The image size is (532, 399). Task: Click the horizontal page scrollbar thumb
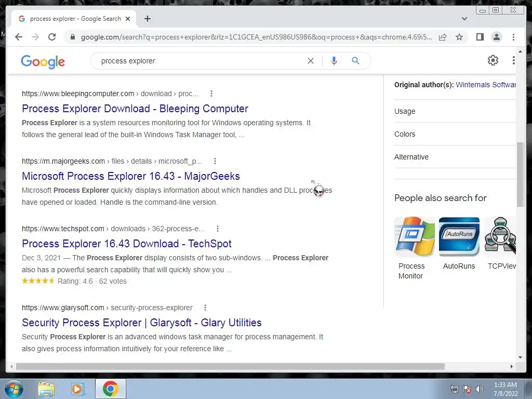tap(230, 366)
